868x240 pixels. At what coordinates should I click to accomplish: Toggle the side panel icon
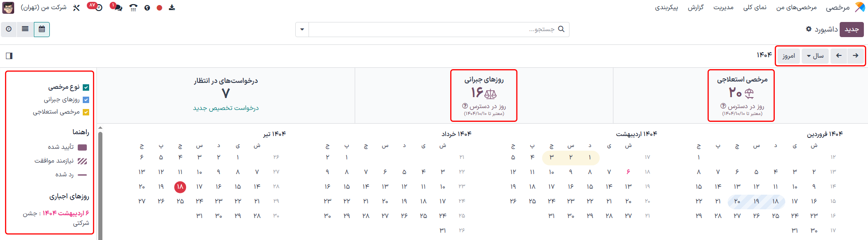coord(9,56)
